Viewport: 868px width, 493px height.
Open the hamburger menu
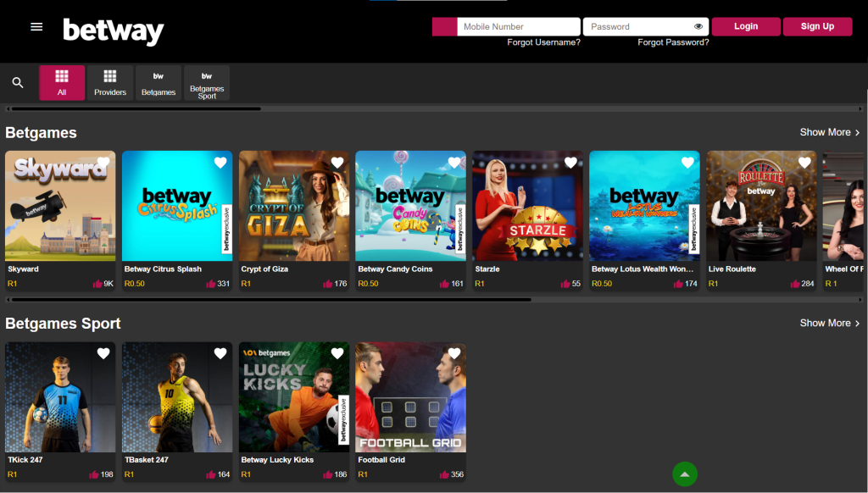[x=36, y=26]
